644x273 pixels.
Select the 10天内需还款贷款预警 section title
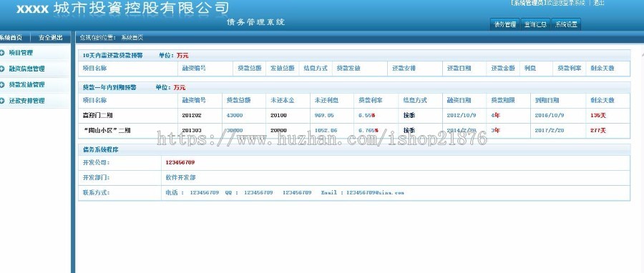pyautogui.click(x=112, y=55)
